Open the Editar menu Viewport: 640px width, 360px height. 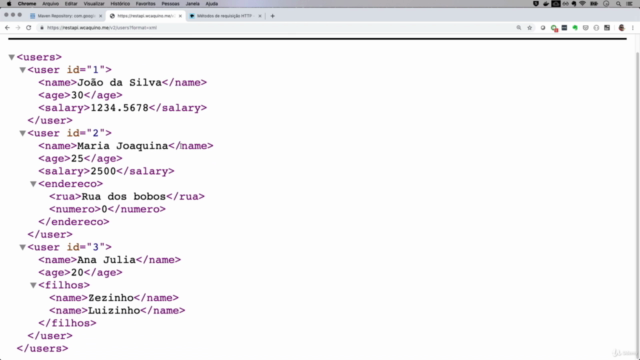coord(71,4)
